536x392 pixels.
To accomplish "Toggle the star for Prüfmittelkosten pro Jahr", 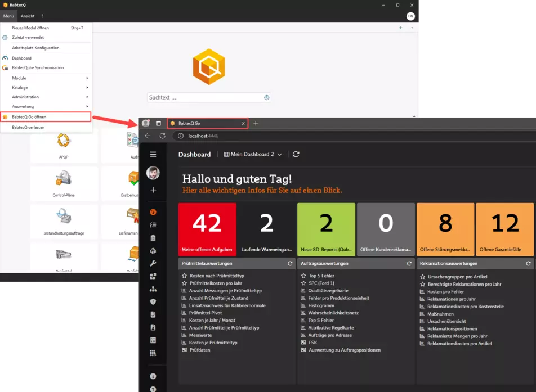I will (184, 283).
